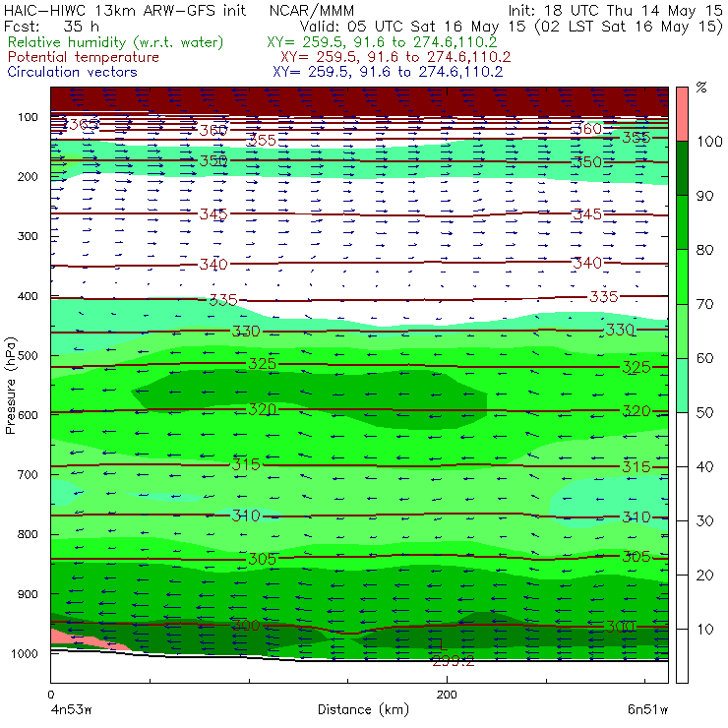Click the '40' colorbar scale label
728x728 pixels.
click(x=704, y=466)
